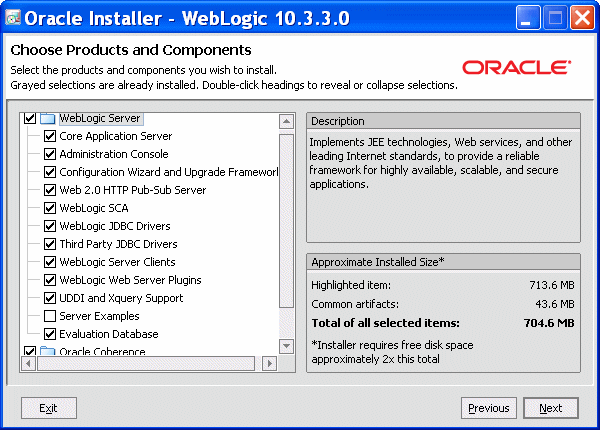The image size is (600, 430).
Task: Toggle the WebLogic SCA checkbox
Action: [50, 208]
